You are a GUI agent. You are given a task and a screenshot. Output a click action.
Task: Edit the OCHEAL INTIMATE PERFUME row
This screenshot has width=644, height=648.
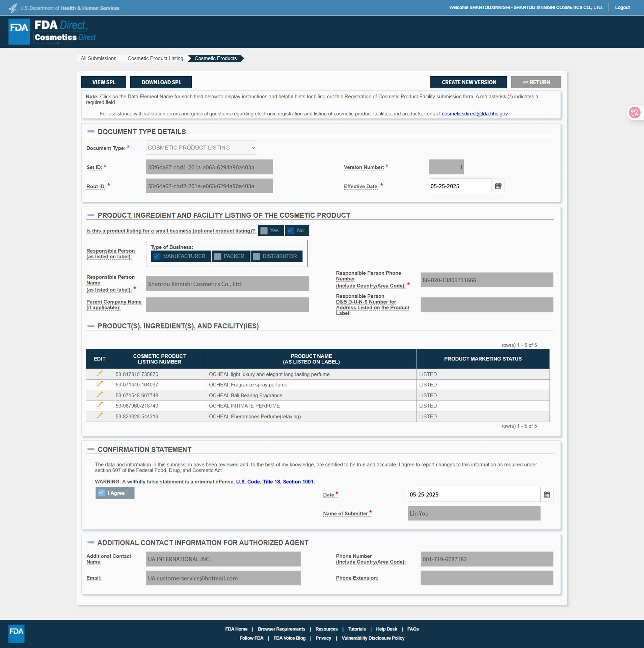[x=100, y=405]
